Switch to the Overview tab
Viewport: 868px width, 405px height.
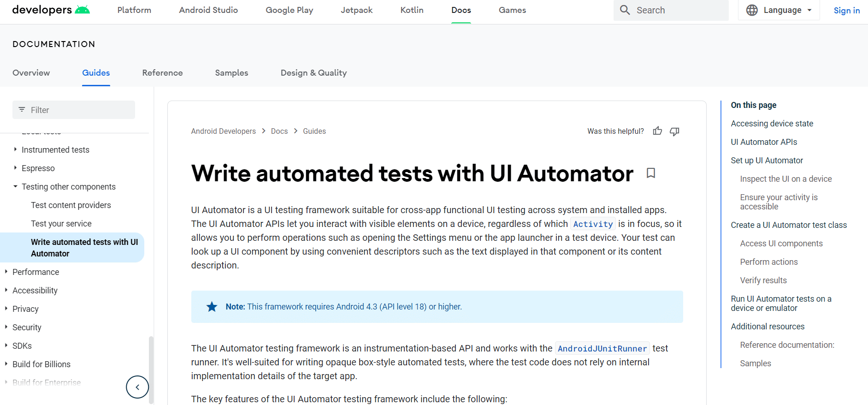(x=31, y=72)
